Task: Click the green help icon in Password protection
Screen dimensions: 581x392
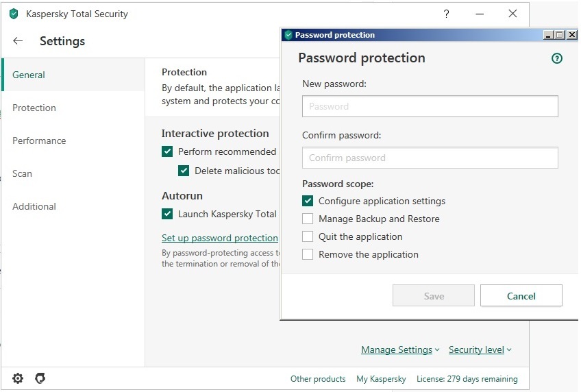Action: [x=556, y=58]
